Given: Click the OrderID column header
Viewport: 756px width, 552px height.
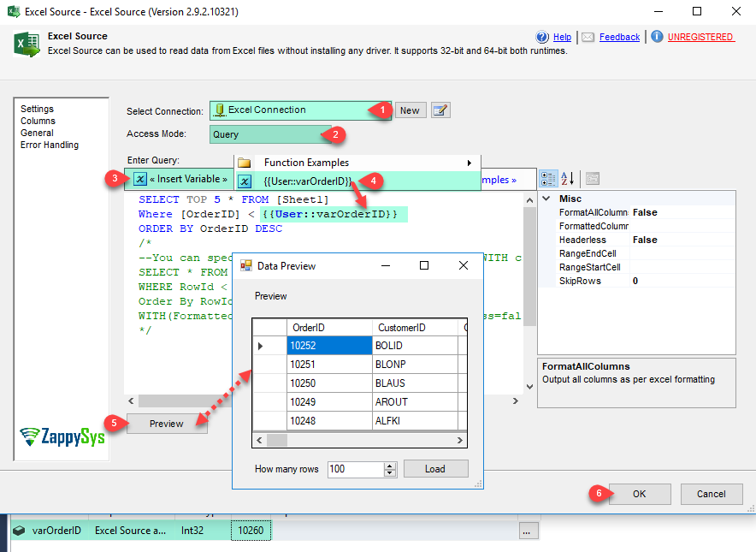Looking at the screenshot, I should (330, 328).
